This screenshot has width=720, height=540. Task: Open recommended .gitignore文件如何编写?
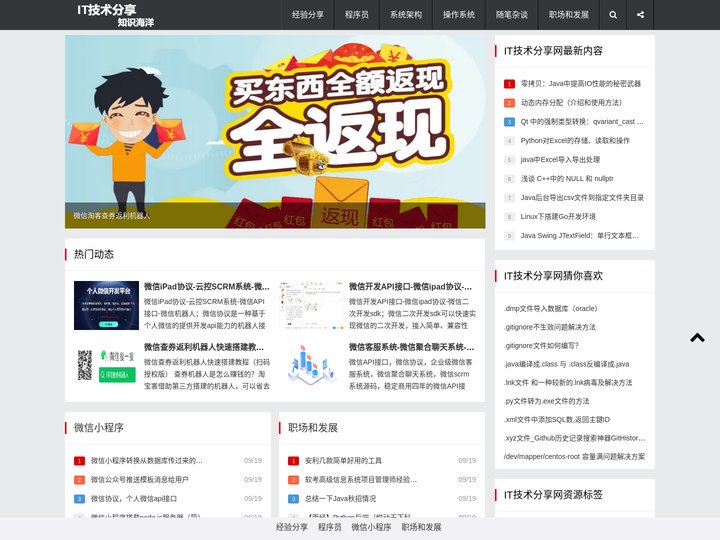coord(541,345)
